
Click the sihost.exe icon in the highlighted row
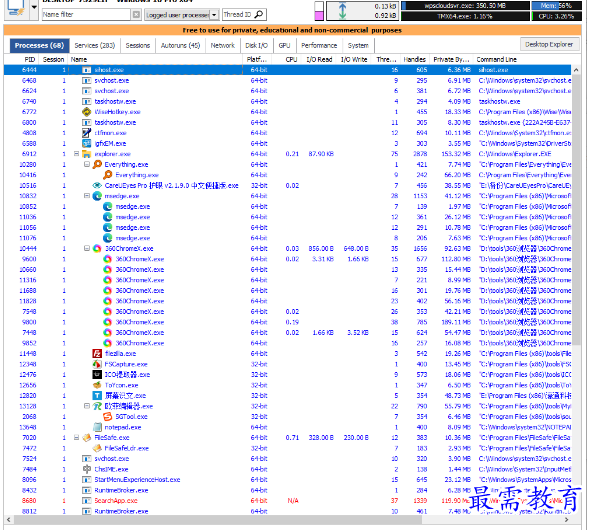[x=87, y=70]
